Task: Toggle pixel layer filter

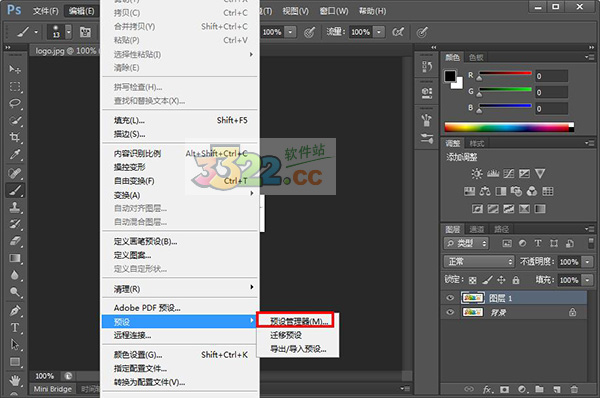Action: pyautogui.click(x=507, y=243)
